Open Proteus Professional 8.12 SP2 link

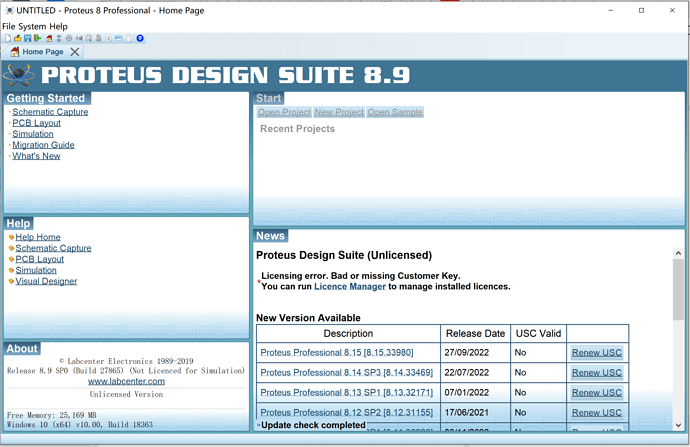346,413
